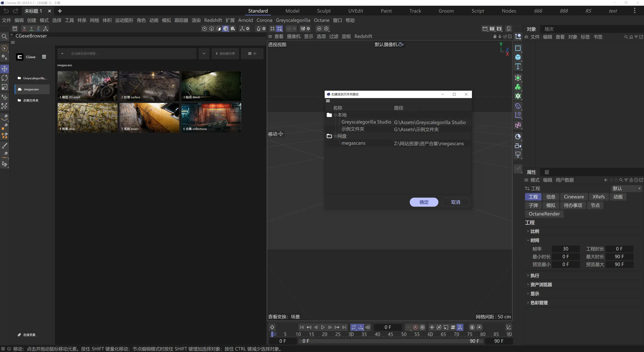644x352 pixels.
Task: Open the CGexe hamburger menu
Action: 44,57
